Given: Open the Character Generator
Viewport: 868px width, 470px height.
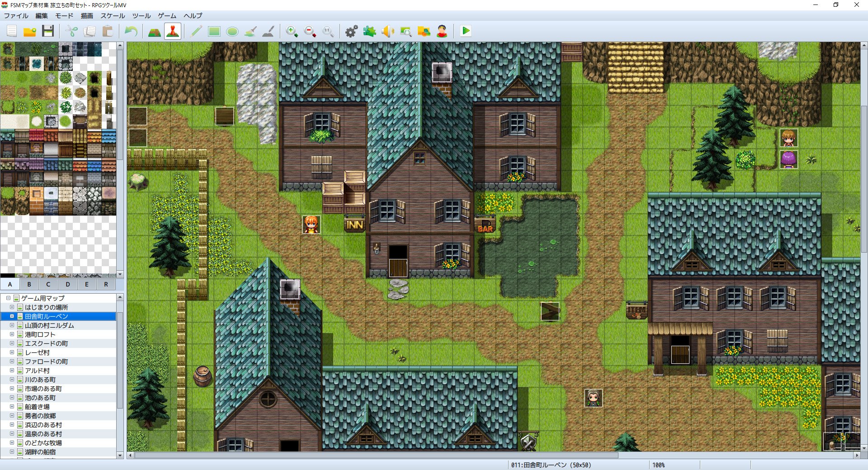Looking at the screenshot, I should tap(442, 32).
